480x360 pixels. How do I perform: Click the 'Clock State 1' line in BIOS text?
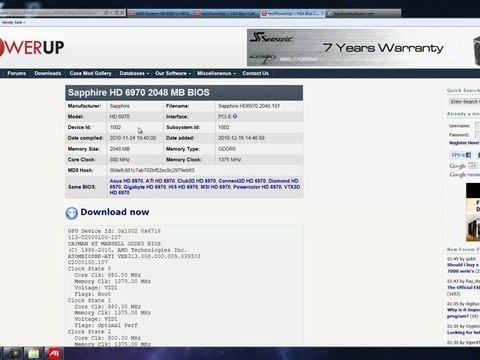coord(89,300)
